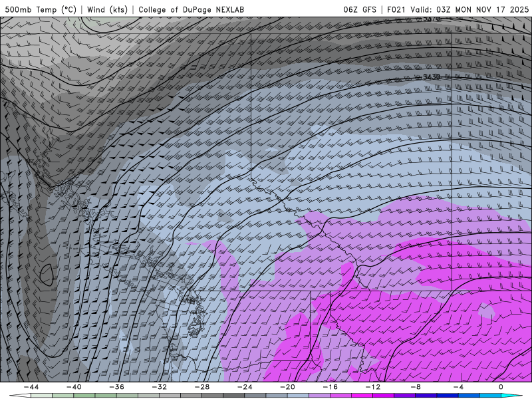
Task: Click the "Wind (kts)" header label
Action: [x=107, y=9]
